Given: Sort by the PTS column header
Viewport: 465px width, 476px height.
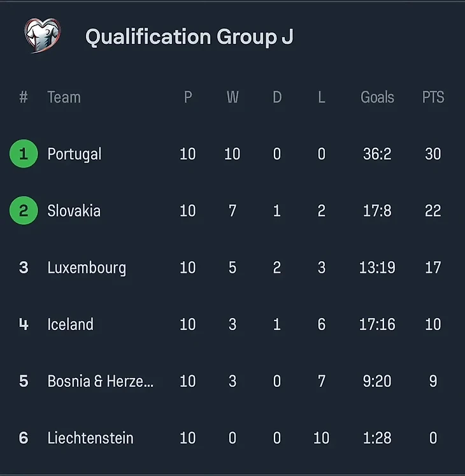Looking at the screenshot, I should (433, 97).
